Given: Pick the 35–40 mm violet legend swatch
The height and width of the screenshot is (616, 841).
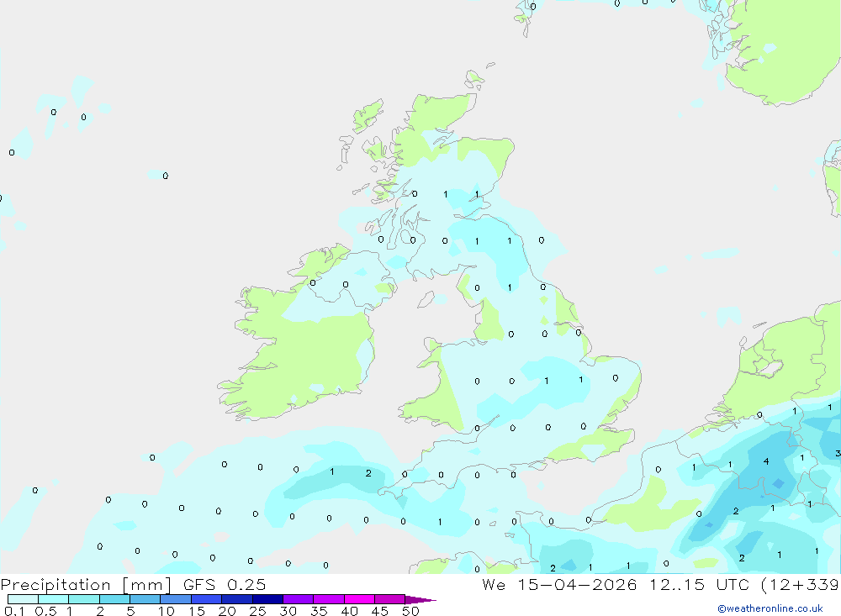Looking at the screenshot, I should (x=329, y=599).
